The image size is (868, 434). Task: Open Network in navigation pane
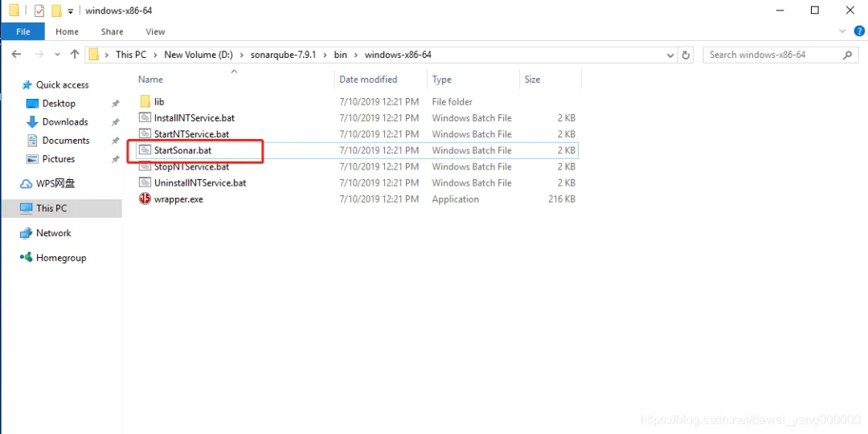click(x=54, y=233)
